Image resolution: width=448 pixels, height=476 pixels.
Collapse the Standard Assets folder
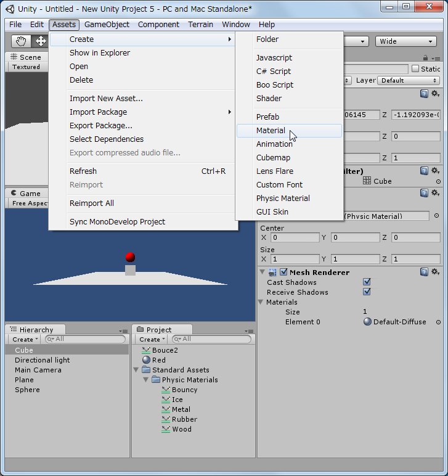pos(136,370)
